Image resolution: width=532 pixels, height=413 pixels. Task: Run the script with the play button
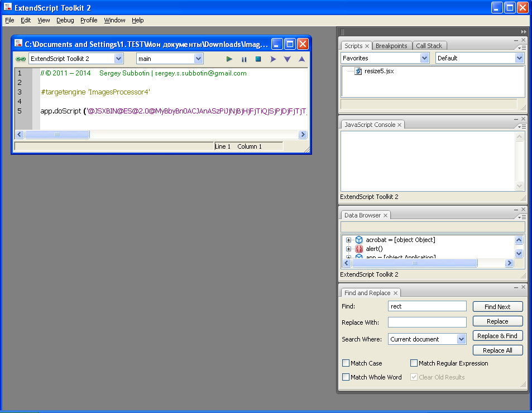click(229, 59)
